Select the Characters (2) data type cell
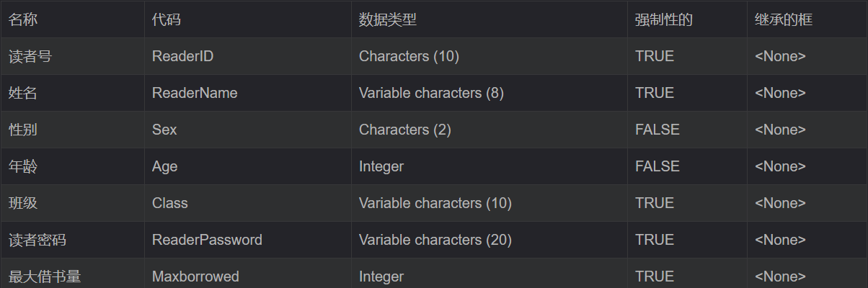The width and height of the screenshot is (868, 288). point(405,130)
